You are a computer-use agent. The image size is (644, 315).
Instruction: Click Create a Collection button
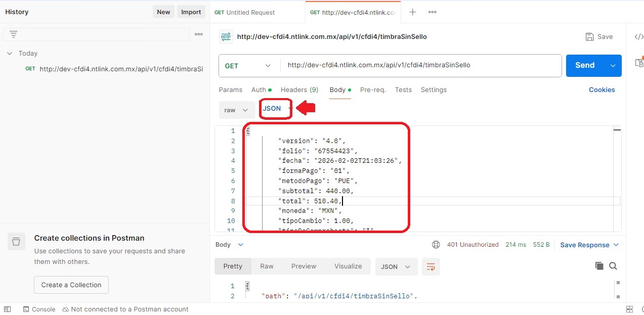[71, 285]
